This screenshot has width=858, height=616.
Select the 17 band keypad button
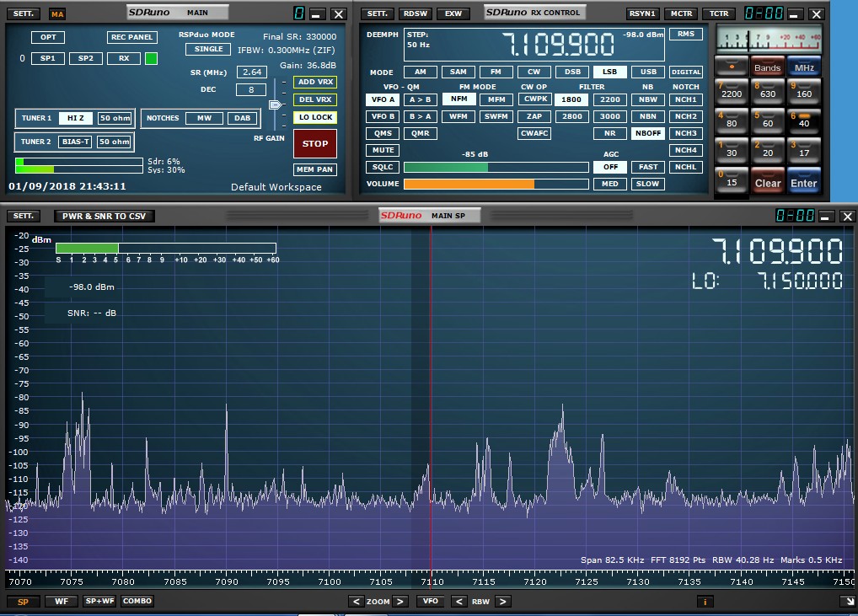[x=804, y=151]
